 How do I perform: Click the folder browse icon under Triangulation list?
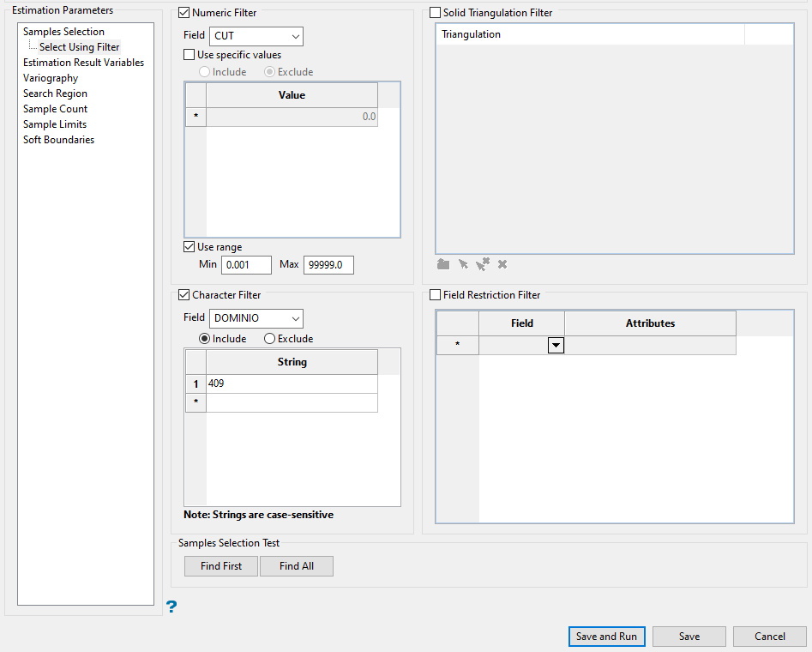coord(443,264)
